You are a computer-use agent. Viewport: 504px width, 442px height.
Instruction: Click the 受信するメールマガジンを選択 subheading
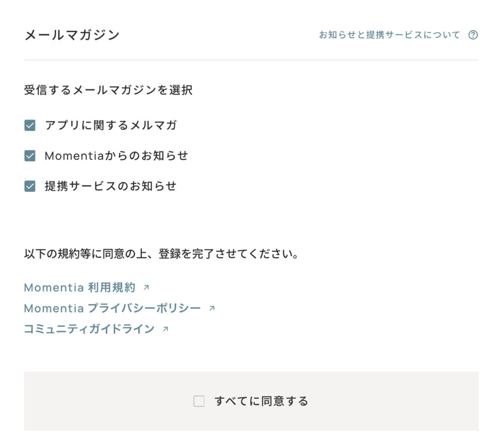coord(108,90)
